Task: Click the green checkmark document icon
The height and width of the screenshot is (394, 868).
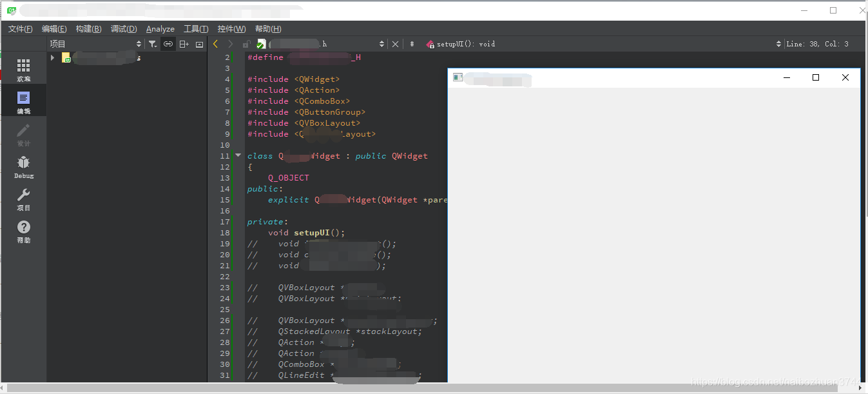Action: pos(262,43)
